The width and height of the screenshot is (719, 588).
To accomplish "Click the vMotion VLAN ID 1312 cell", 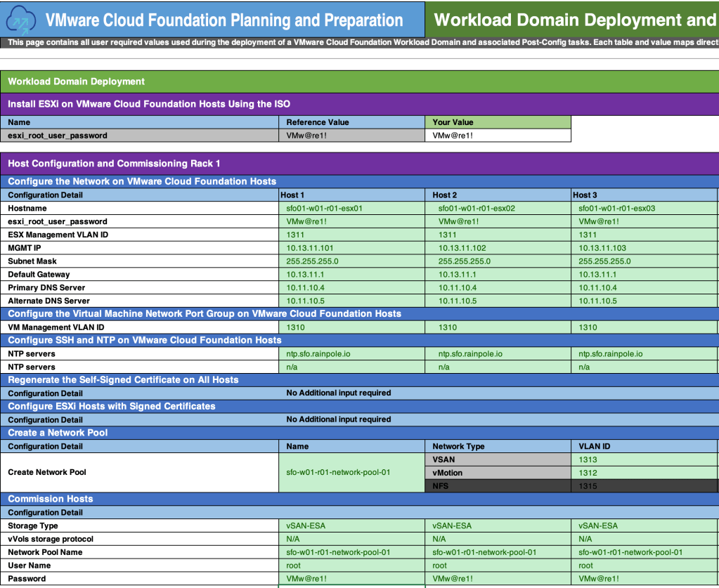I will click(644, 473).
